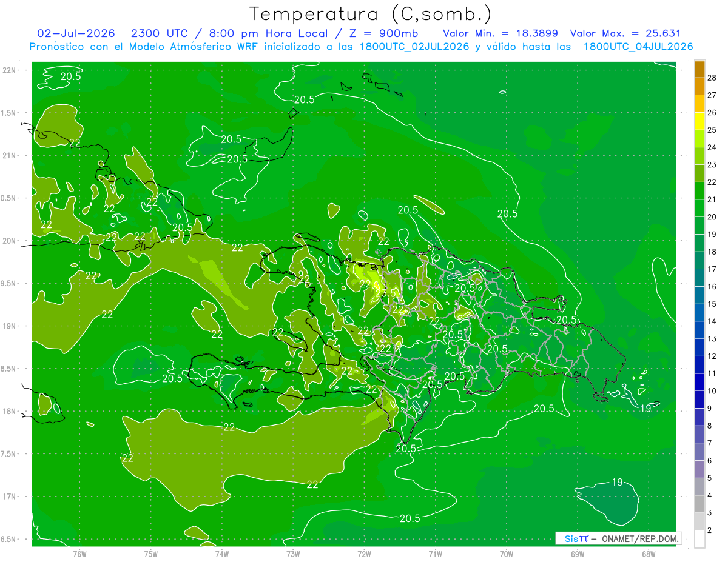Click the '19N' latitude axis label
This screenshot has height=562, width=728.
pyautogui.click(x=10, y=326)
